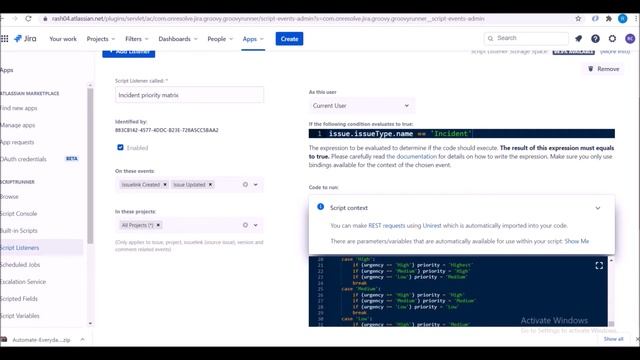This screenshot has height=360, width=640.
Task: Open Script Console in sidebar
Action: coord(19,213)
